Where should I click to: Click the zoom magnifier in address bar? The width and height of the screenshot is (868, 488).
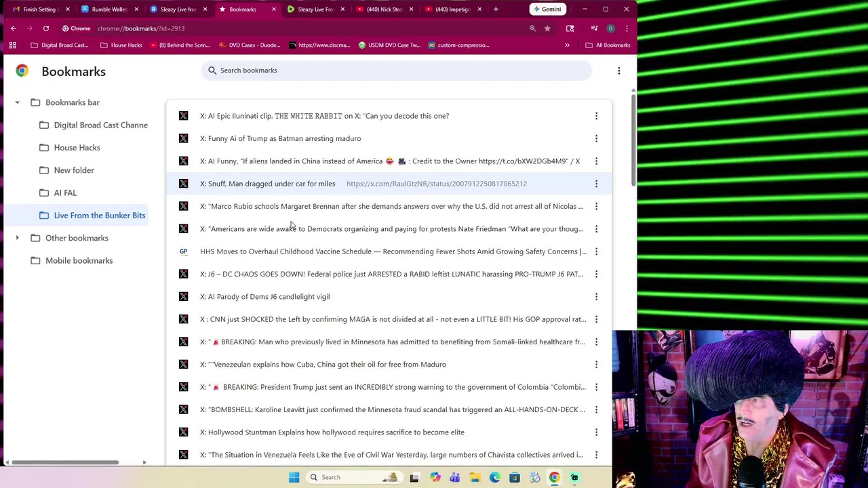[x=532, y=28]
